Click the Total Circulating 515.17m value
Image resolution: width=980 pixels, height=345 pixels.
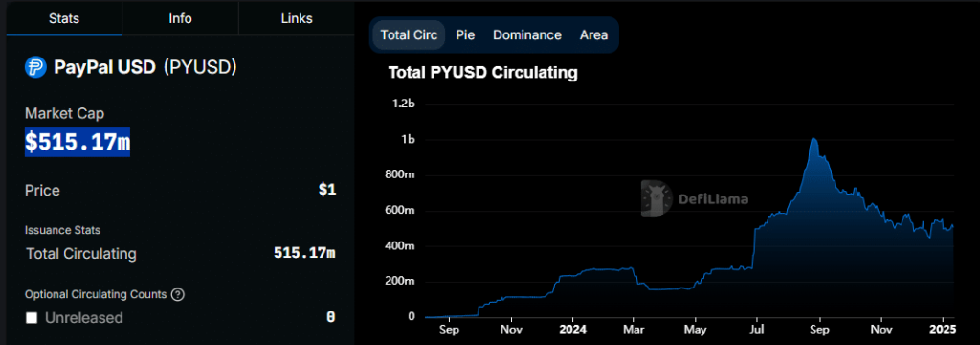304,253
